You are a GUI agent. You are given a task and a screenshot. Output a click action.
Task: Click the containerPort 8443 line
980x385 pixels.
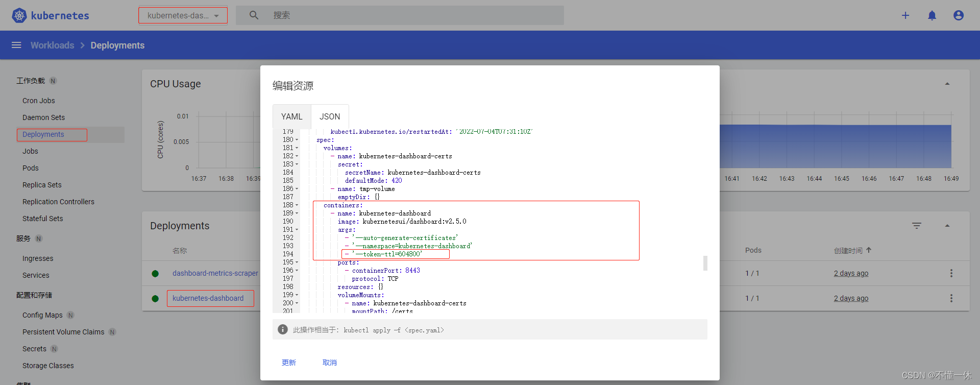382,271
